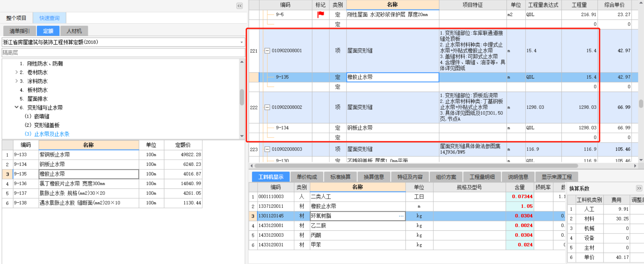The image size is (644, 264).
Task: Expand the 换算系数 panel arrows icon
Action: coord(639,188)
